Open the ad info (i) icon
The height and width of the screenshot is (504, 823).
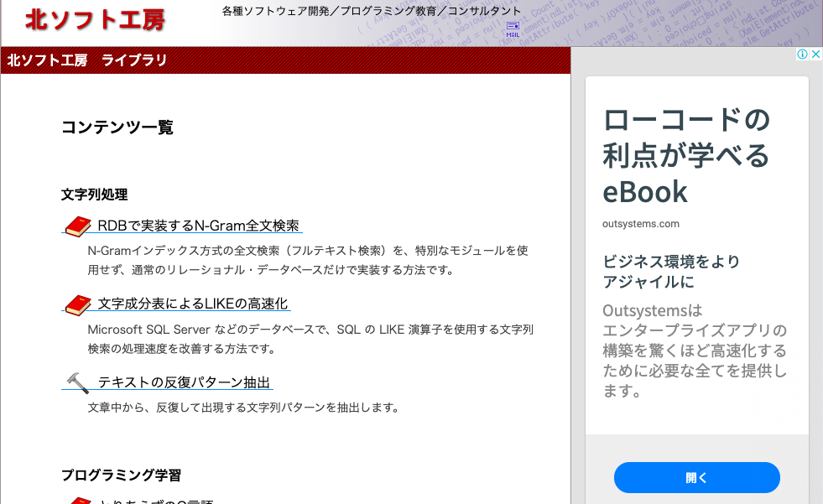point(802,54)
